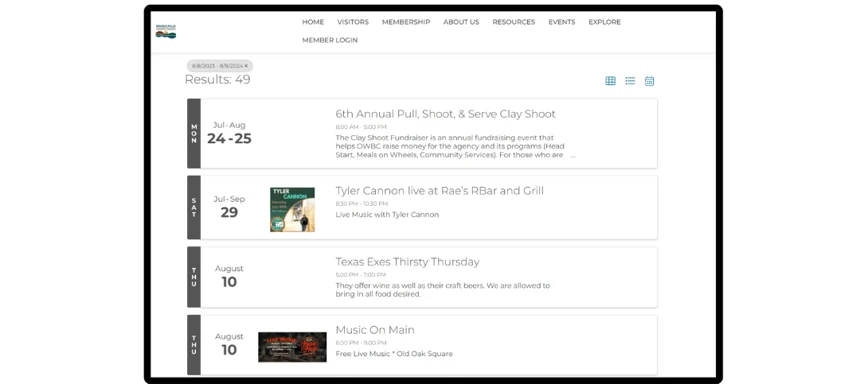Switch to grid view icon

tap(610, 81)
